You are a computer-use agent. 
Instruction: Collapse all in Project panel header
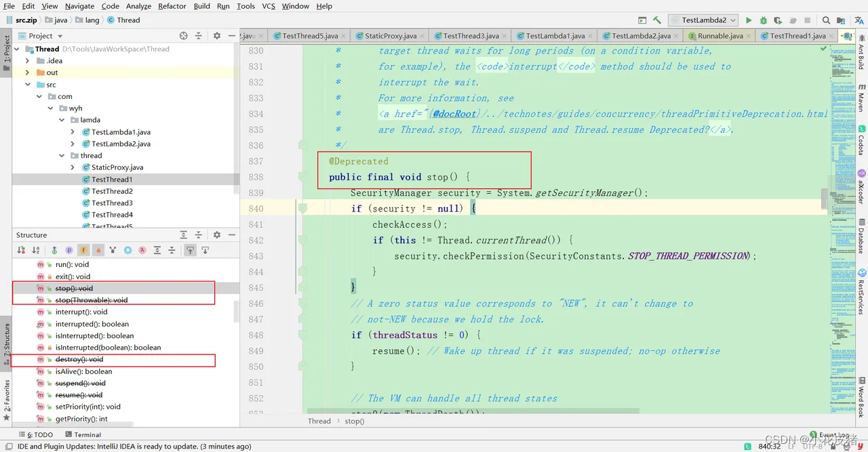click(x=199, y=36)
